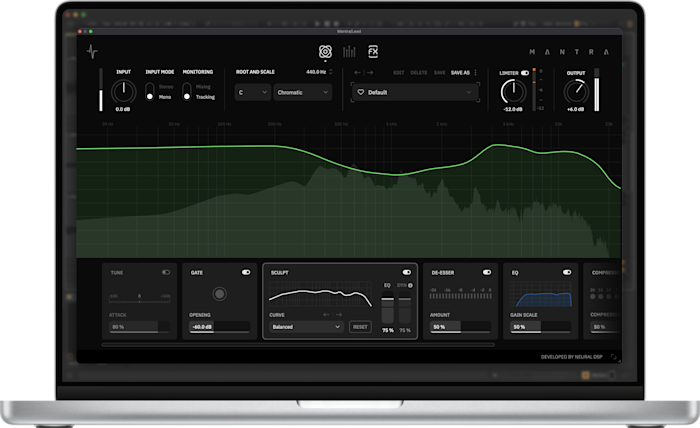Enable the Tune module switch
700x428 pixels.
point(166,272)
